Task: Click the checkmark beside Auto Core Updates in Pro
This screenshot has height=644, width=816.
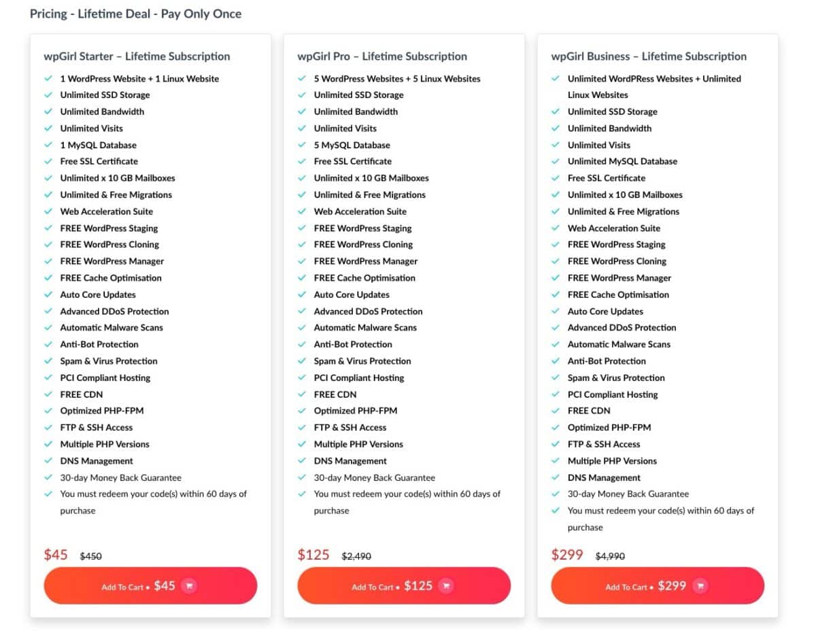Action: tap(302, 294)
